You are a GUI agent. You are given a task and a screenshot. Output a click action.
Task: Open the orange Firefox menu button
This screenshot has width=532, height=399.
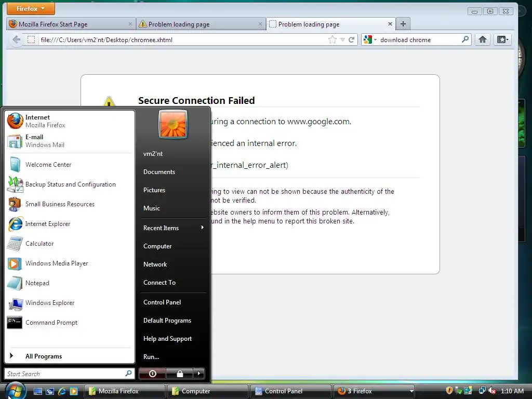coord(31,8)
